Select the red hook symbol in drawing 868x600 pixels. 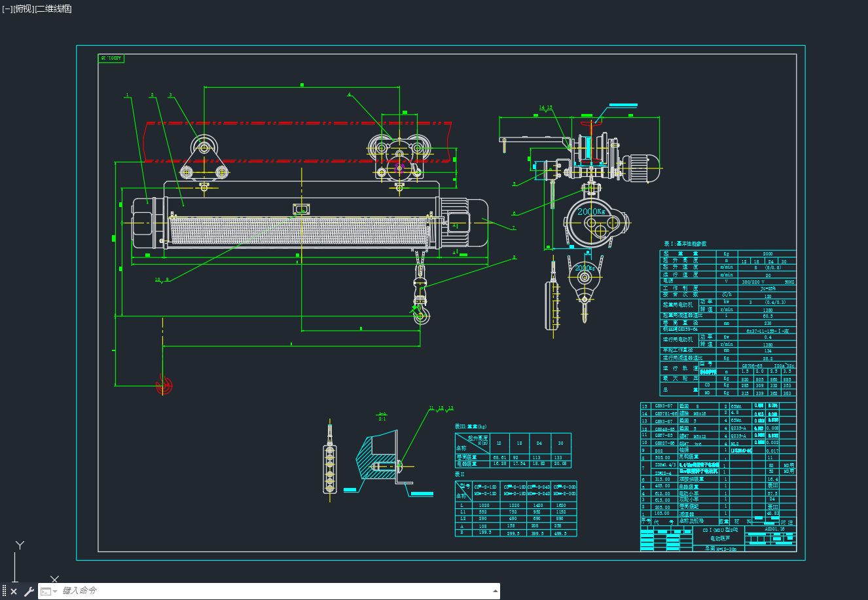[163, 385]
